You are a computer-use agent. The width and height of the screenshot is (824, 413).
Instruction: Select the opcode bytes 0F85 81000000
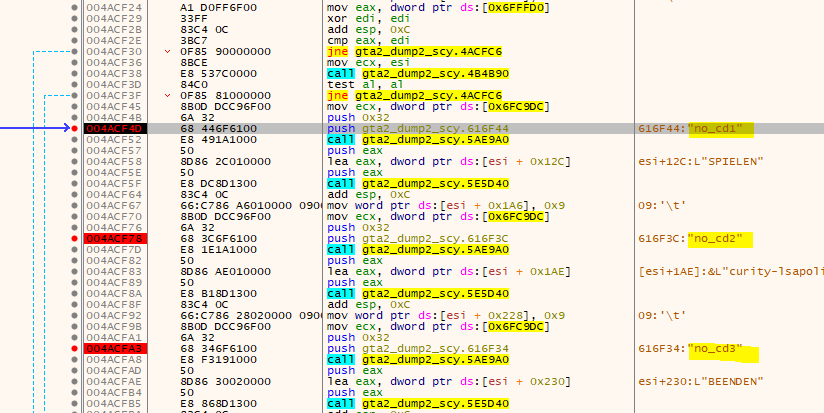coord(225,96)
